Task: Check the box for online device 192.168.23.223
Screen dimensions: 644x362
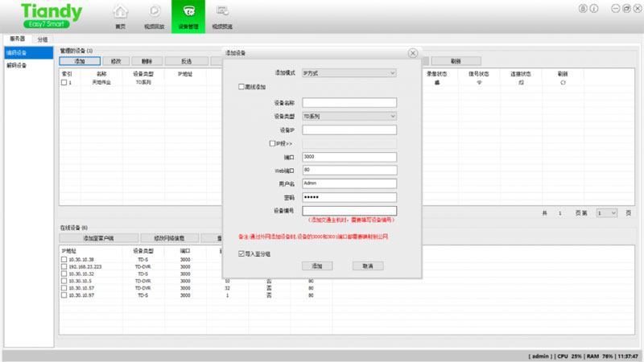Action: pos(64,266)
